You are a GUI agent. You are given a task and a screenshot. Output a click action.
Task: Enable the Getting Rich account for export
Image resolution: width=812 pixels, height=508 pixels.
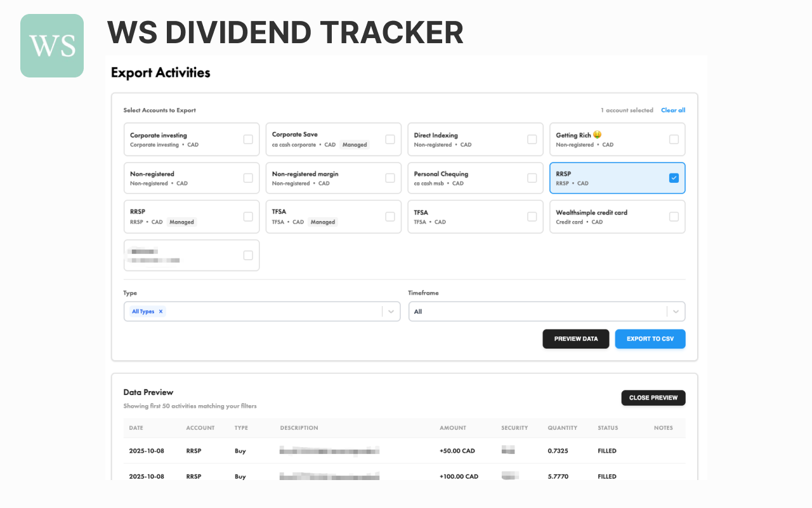coord(674,139)
